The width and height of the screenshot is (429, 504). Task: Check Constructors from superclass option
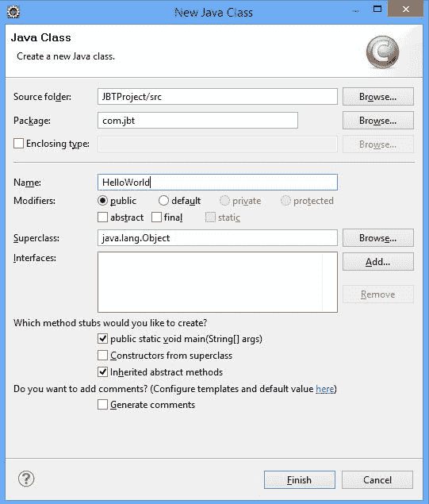coord(102,355)
